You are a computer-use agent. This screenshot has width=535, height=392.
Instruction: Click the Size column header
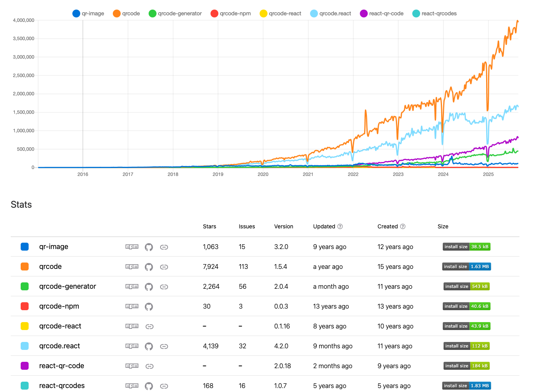tap(443, 226)
